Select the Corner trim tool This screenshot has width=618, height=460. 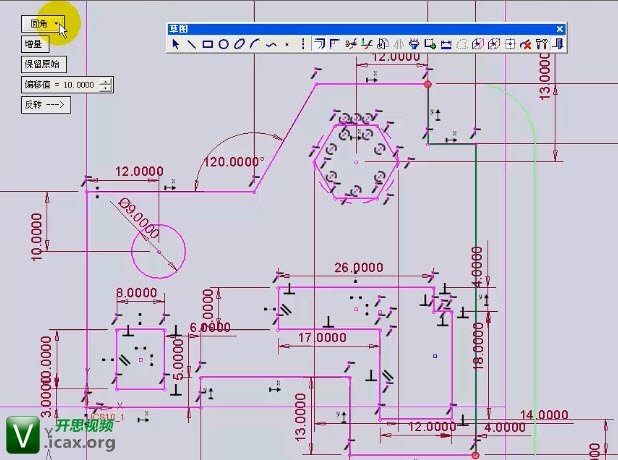click(335, 44)
